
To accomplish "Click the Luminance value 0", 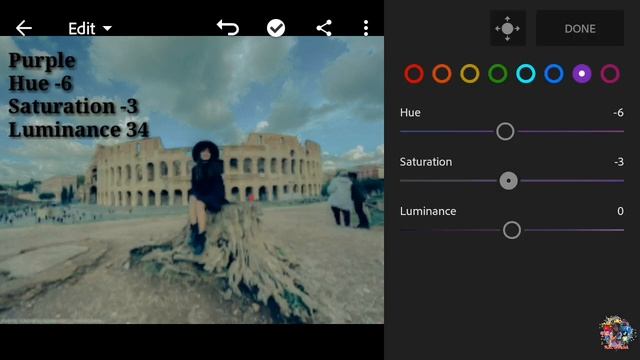I will click(620, 211).
